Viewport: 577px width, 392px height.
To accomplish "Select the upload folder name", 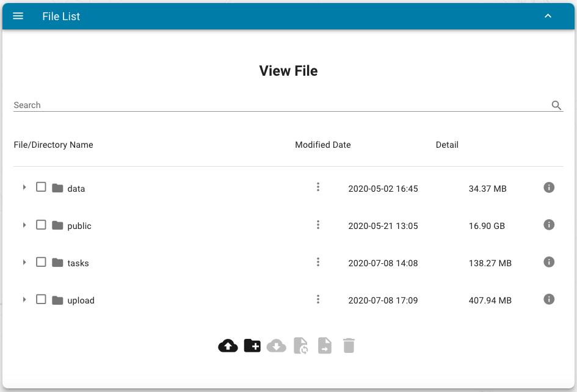I will click(x=81, y=300).
